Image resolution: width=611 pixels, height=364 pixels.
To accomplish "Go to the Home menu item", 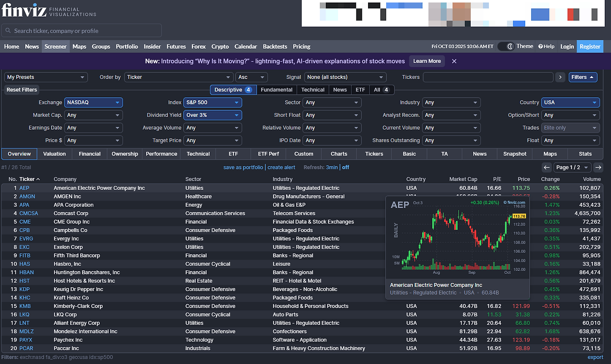I will [x=11, y=46].
